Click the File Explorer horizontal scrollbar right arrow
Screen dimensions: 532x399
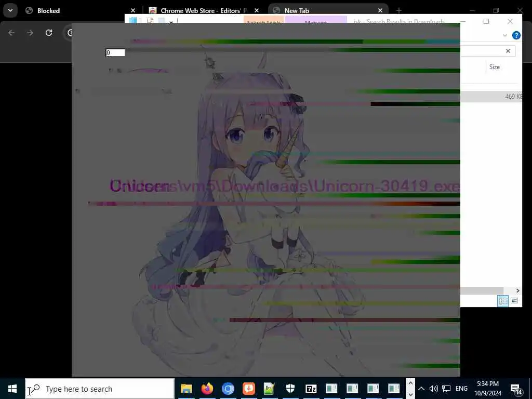pos(518,291)
